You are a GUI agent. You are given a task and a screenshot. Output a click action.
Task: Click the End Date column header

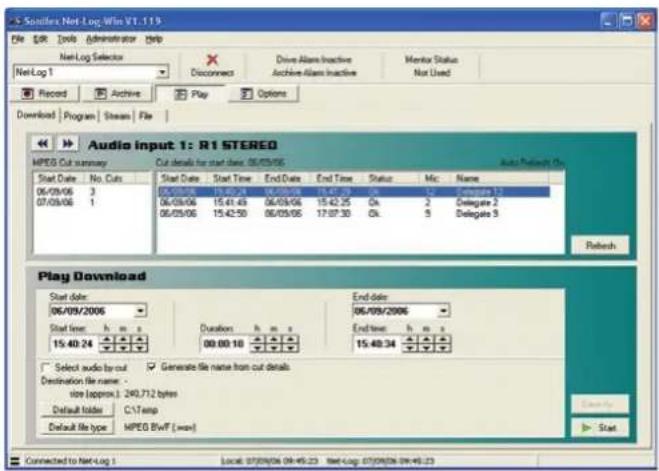286,179
